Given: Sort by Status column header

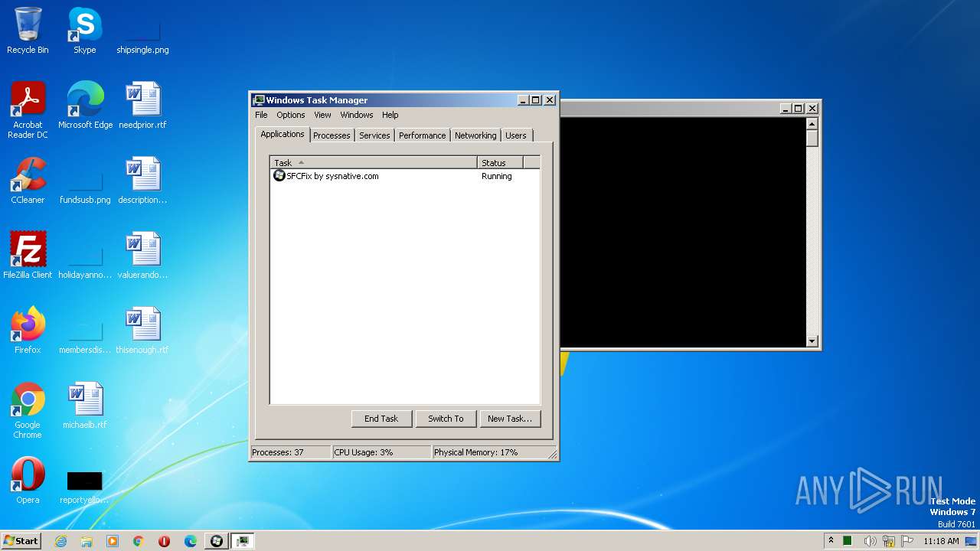Looking at the screenshot, I should [500, 163].
